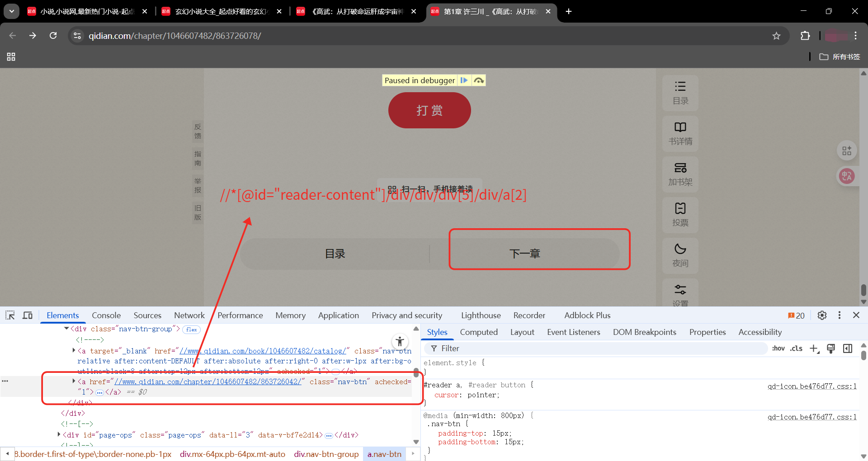Open the Lighthouse tab
Screen dimensions: 868x461
[x=481, y=315]
